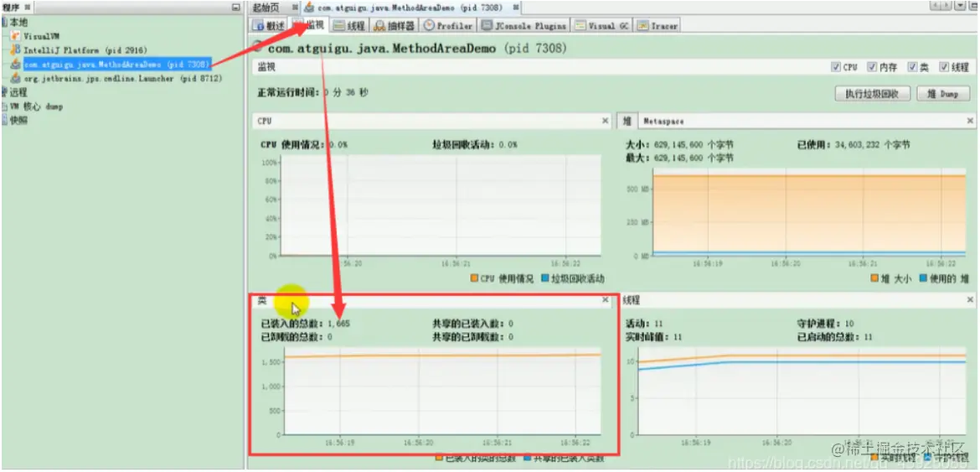Click the 正常运行时间 uptime text
Image resolution: width=980 pixels, height=472 pixels.
click(x=312, y=92)
